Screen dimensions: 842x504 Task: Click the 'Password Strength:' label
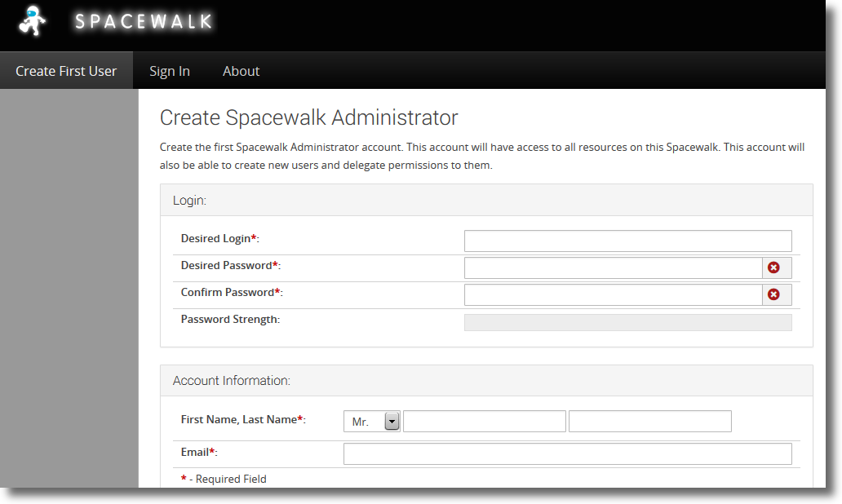click(x=230, y=320)
